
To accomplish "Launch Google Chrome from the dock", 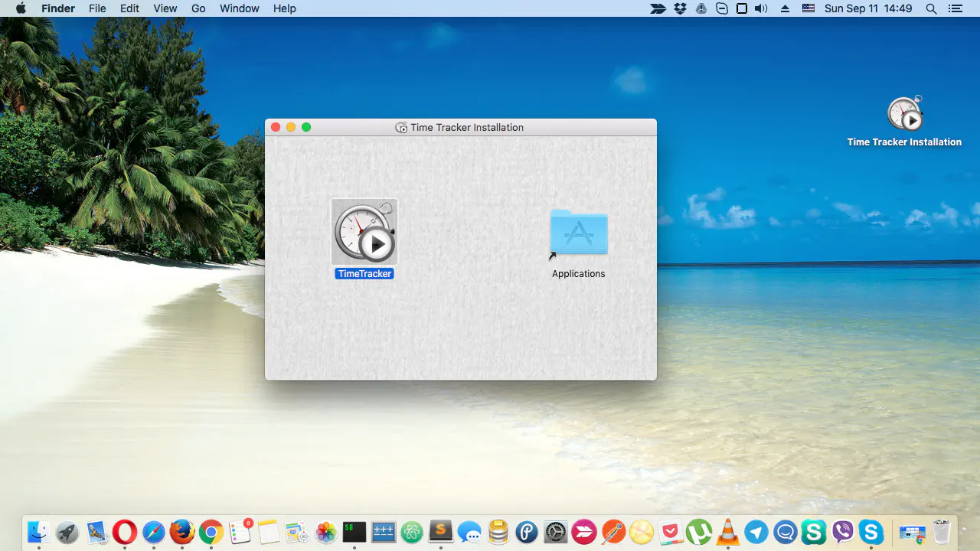I will pyautogui.click(x=211, y=532).
